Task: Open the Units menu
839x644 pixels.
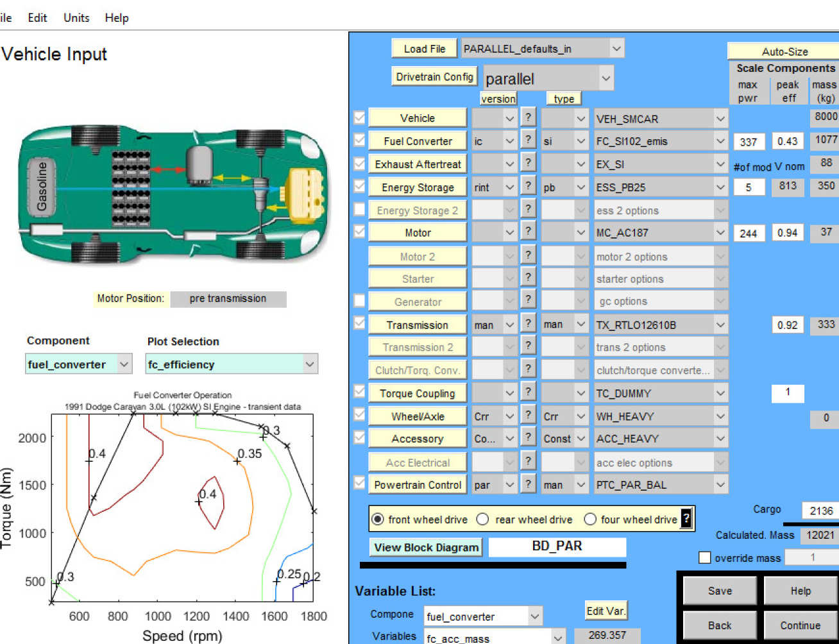Action: coord(76,18)
